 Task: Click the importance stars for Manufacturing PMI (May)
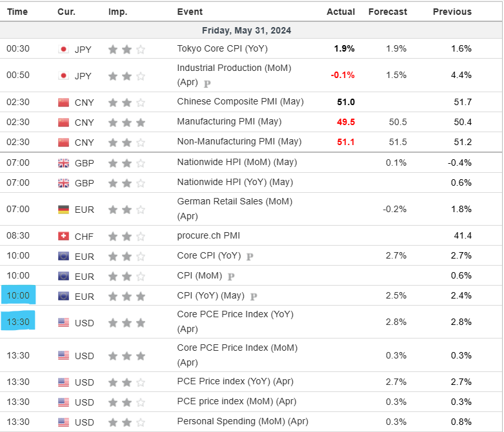[126, 123]
